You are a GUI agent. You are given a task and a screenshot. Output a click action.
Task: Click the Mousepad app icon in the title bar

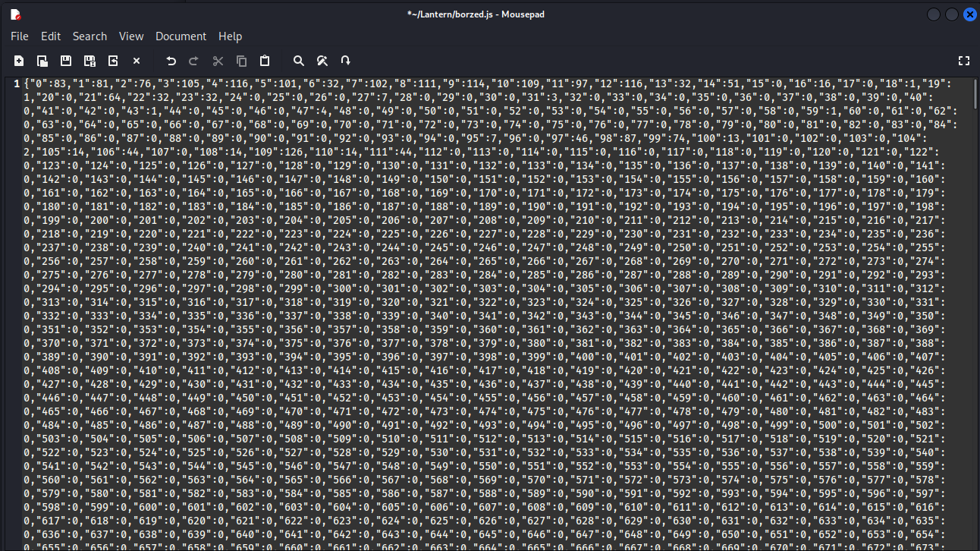pos(15,14)
